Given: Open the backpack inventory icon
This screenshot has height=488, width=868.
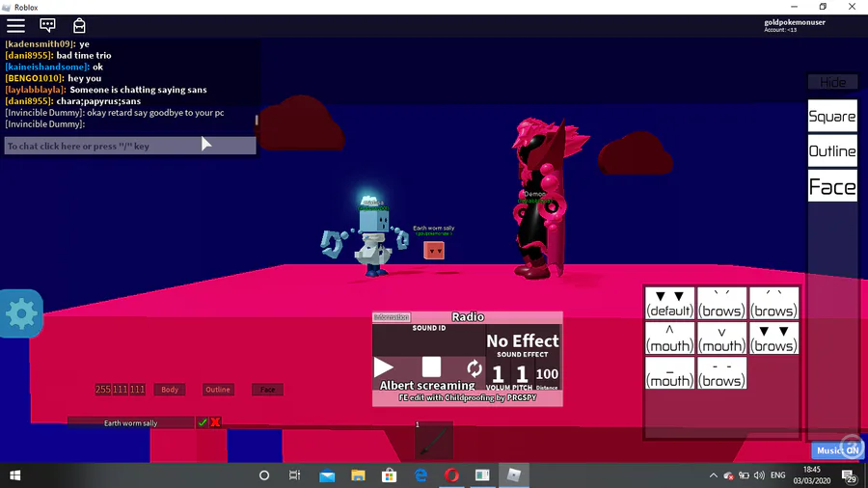Looking at the screenshot, I should [79, 25].
